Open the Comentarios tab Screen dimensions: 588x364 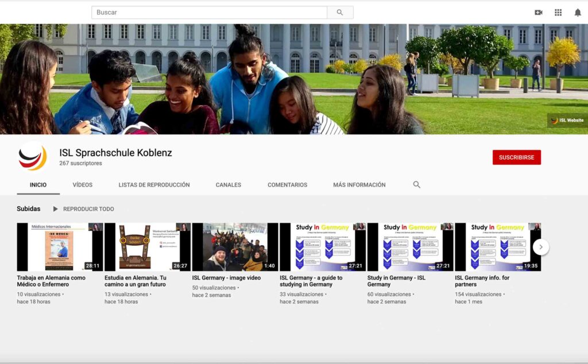[x=287, y=185]
